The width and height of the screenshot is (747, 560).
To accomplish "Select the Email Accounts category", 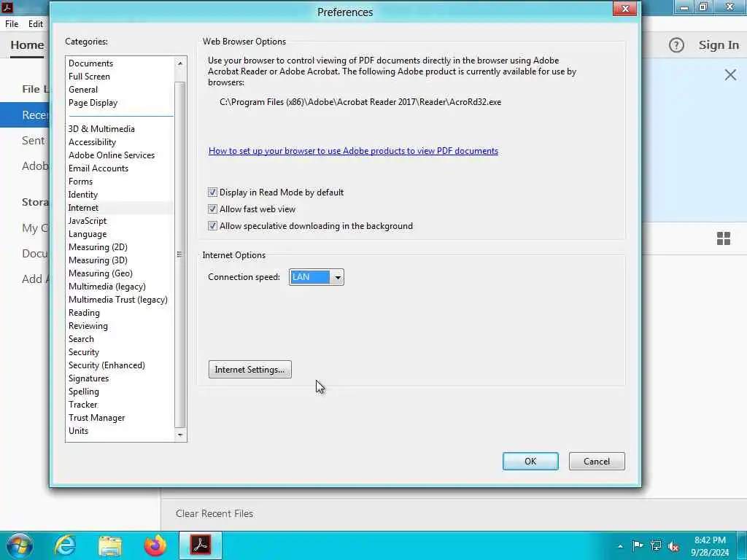I will [98, 168].
